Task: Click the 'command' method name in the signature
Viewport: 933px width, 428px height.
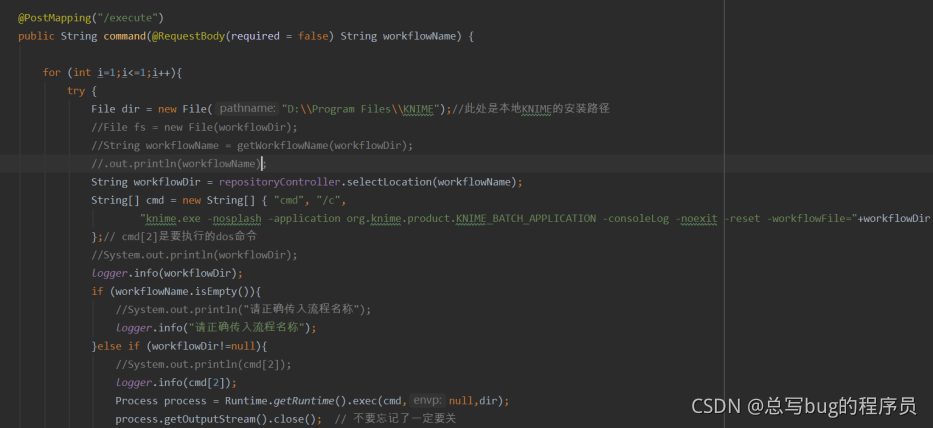Action: (124, 36)
